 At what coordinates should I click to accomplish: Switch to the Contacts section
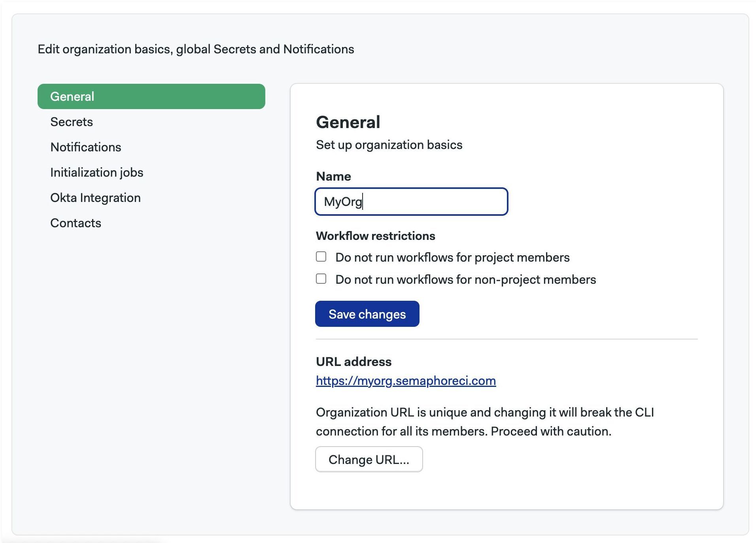point(76,223)
